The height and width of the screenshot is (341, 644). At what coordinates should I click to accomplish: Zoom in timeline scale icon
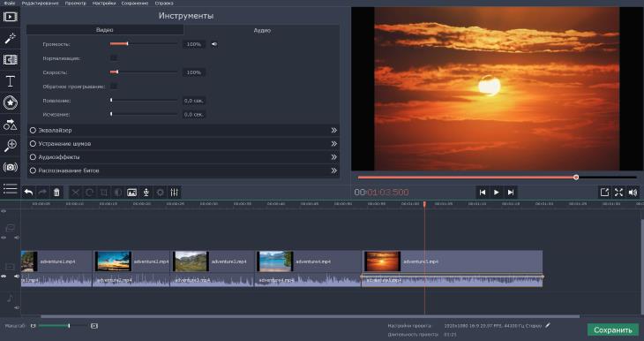point(94,326)
